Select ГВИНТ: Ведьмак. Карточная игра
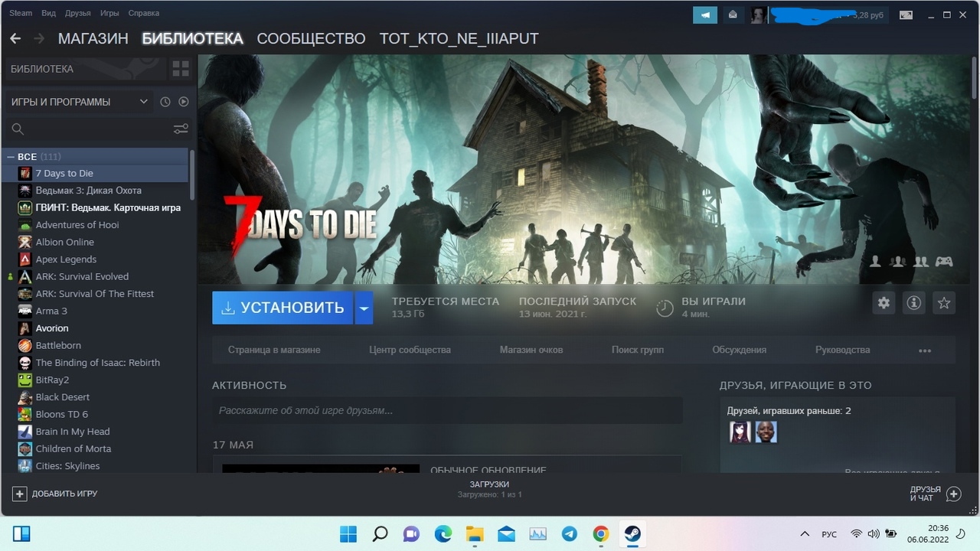Screen dimensions: 980x551 coord(96,207)
